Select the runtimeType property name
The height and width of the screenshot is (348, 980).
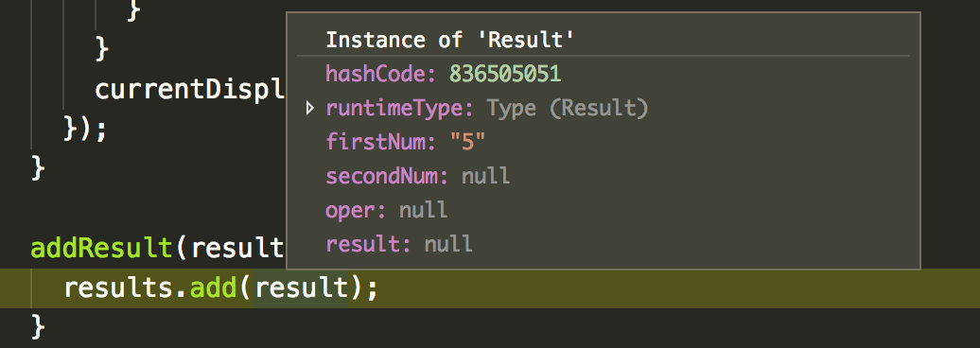pyautogui.click(x=399, y=110)
